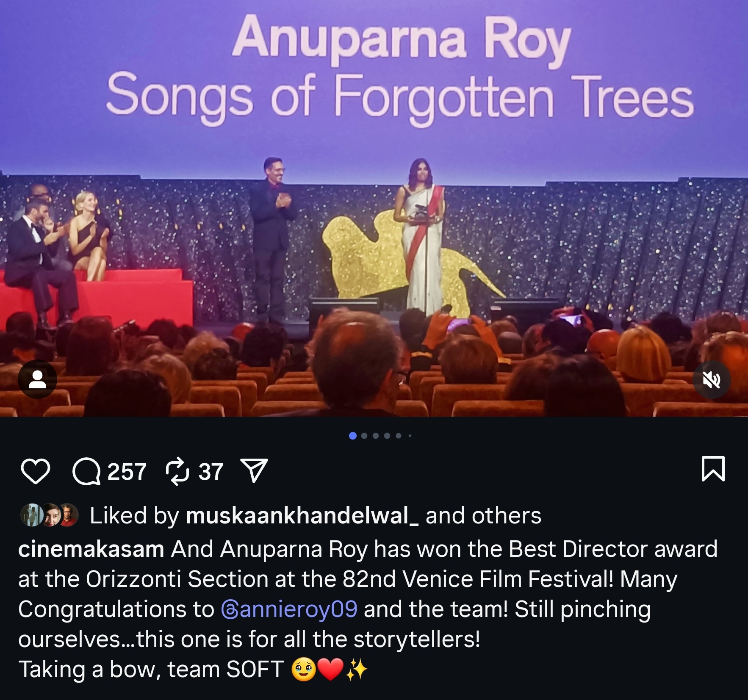748x700 pixels.
Task: Select the fifth carousel indicator dot
Action: click(399, 436)
